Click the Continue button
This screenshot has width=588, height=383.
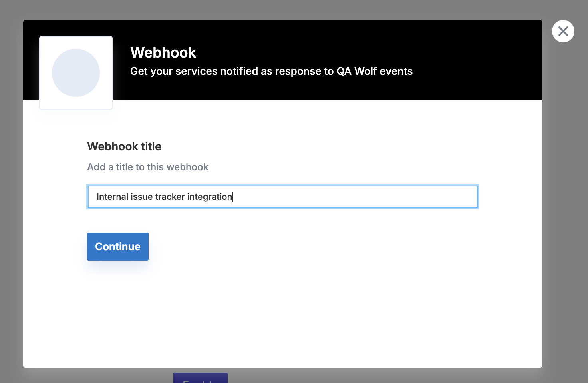pos(118,247)
